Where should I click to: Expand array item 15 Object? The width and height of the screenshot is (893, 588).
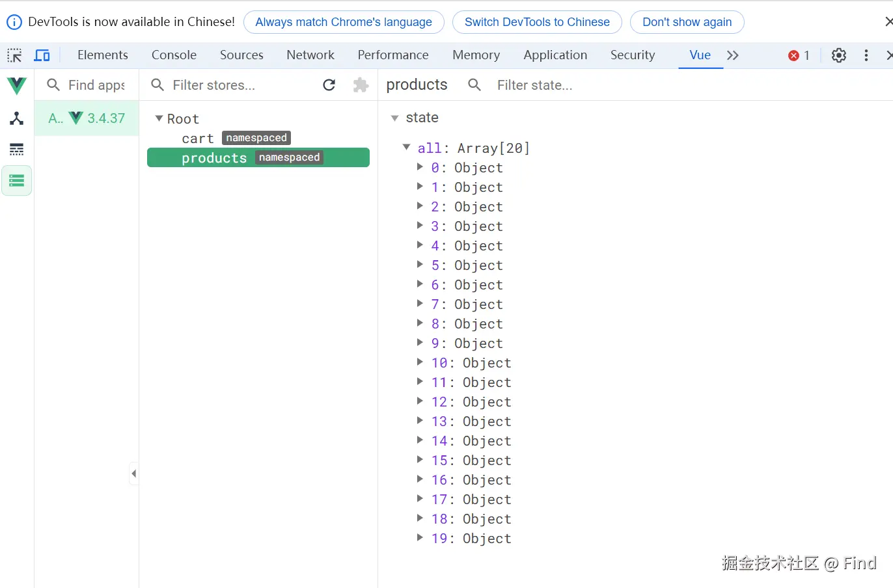[x=420, y=460]
